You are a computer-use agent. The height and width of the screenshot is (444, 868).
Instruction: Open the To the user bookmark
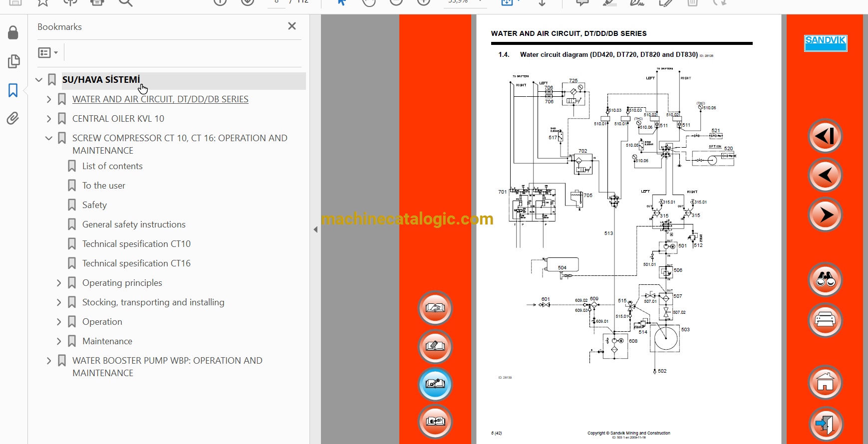click(104, 186)
